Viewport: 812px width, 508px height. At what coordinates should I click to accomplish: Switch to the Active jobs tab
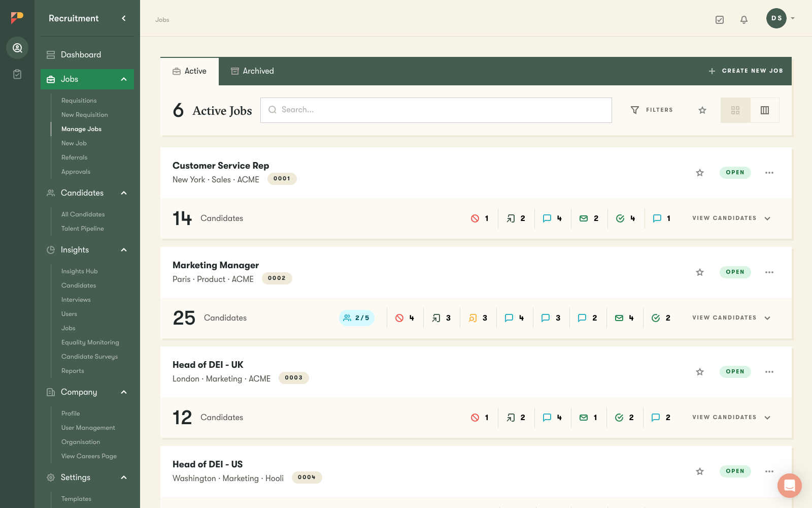coord(189,71)
